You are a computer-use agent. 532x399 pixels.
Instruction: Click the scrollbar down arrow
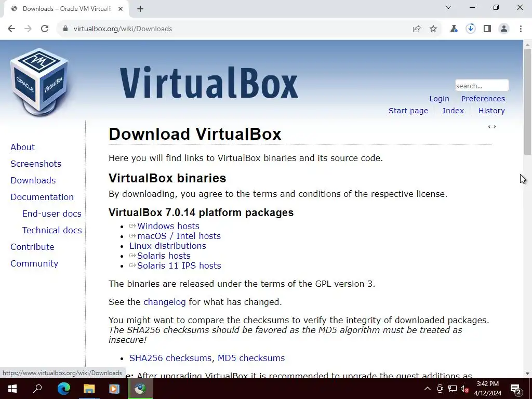click(528, 374)
